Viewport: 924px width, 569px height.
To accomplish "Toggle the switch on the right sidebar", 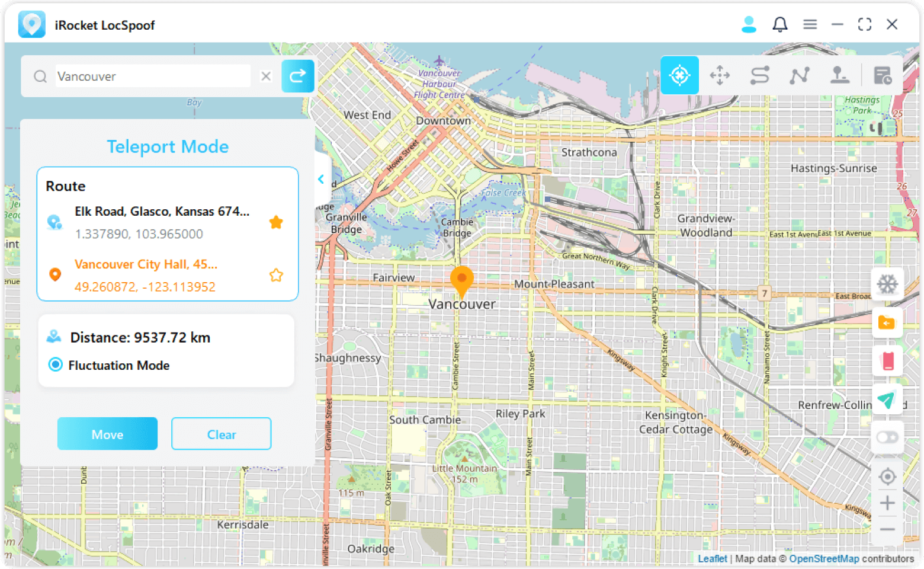I will (x=887, y=437).
